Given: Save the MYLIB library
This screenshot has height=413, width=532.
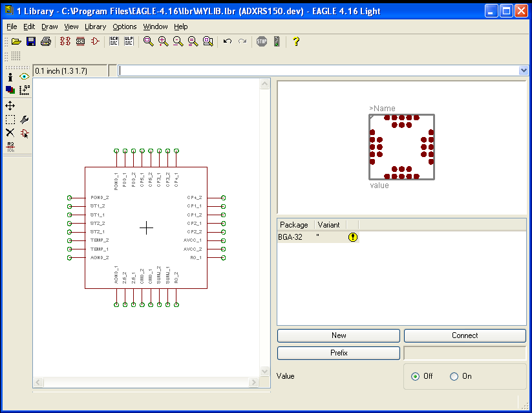Looking at the screenshot, I should coord(31,41).
